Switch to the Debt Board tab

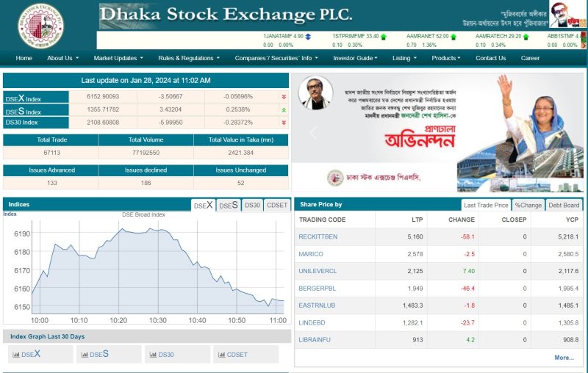[x=564, y=206]
